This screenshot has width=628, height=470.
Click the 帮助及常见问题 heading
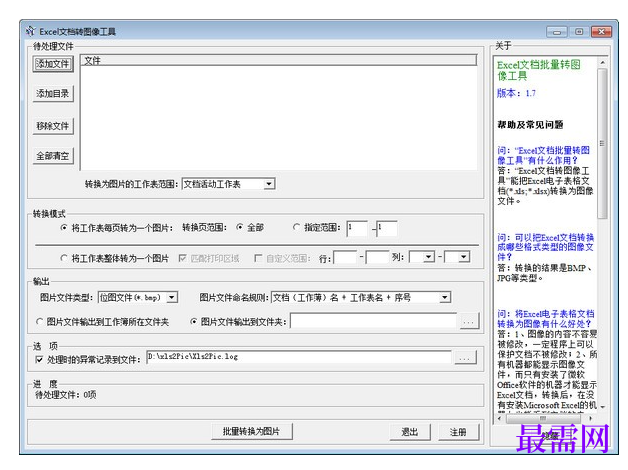click(530, 125)
